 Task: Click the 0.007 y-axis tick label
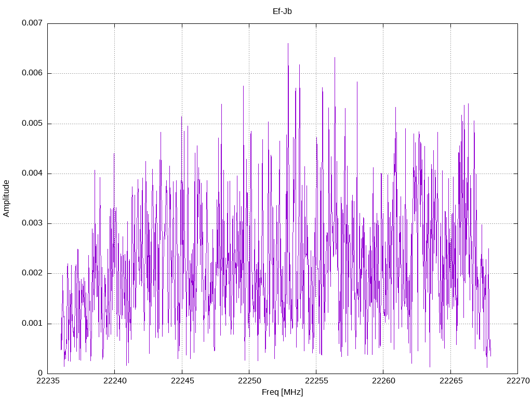(x=32, y=23)
